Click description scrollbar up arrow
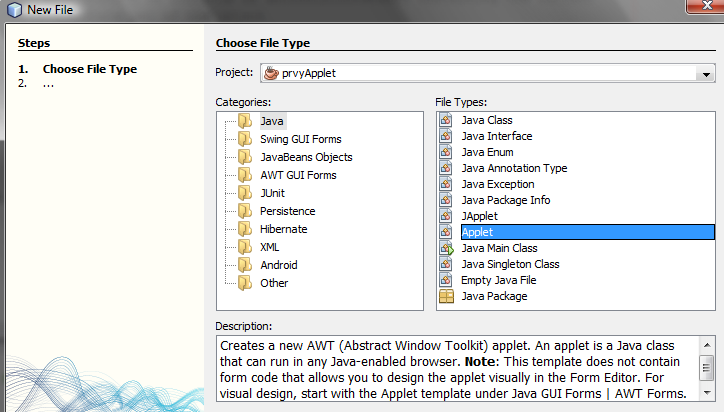Image resolution: width=724 pixels, height=412 pixels. tap(706, 345)
